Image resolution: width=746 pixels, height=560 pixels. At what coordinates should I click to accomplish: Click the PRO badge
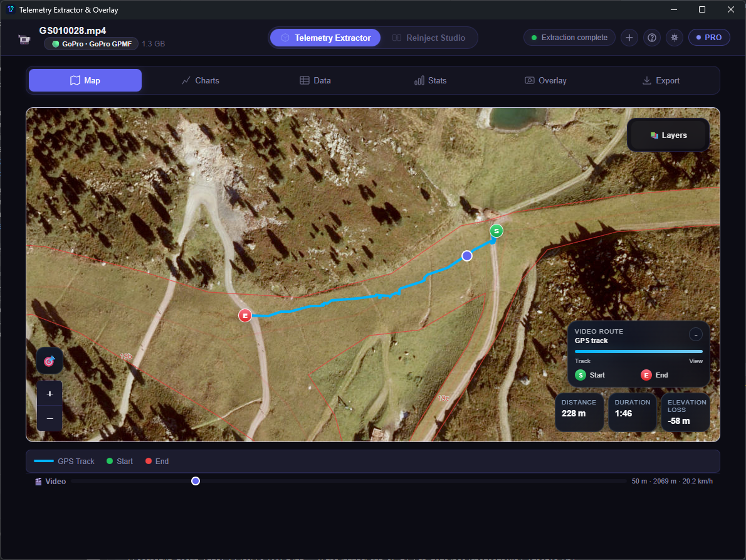709,38
